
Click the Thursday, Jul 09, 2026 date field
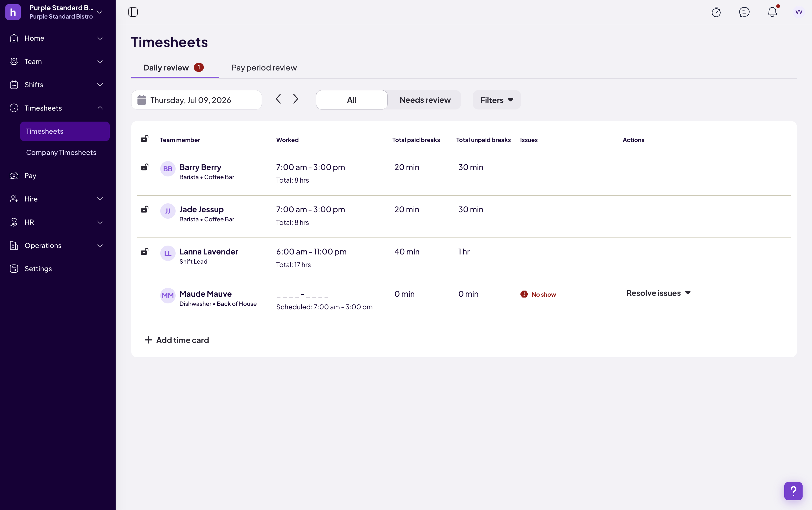(x=197, y=100)
